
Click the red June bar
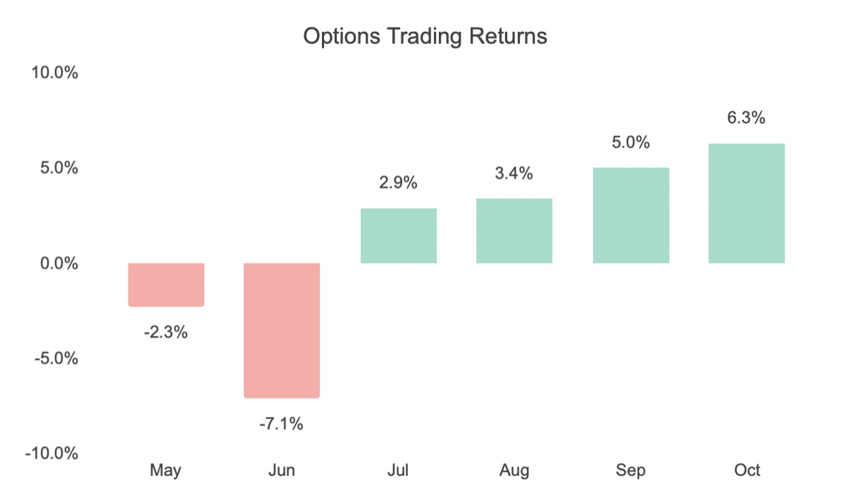coord(282,330)
